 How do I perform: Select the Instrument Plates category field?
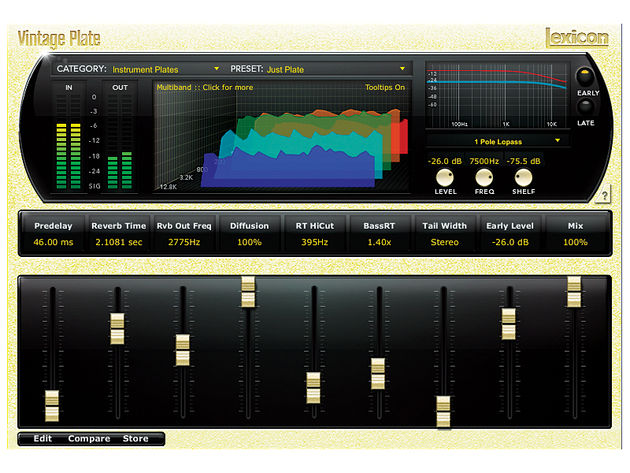tap(145, 70)
